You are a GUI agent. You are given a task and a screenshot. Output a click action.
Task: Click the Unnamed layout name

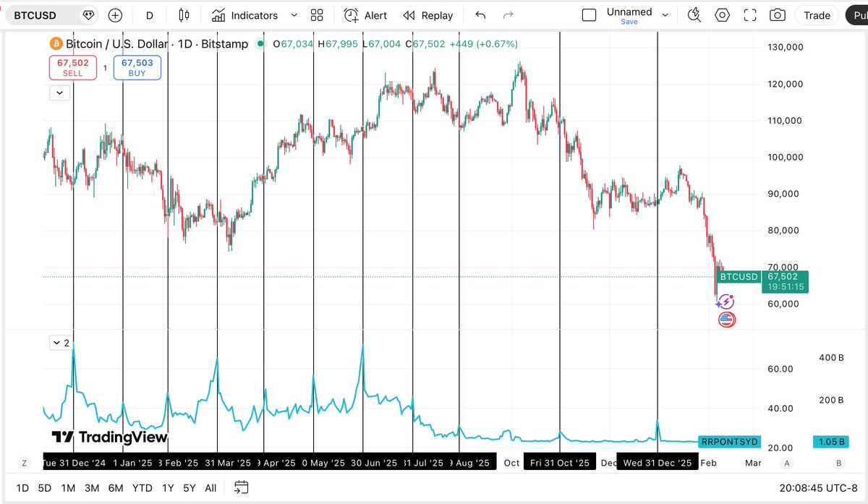click(x=629, y=12)
